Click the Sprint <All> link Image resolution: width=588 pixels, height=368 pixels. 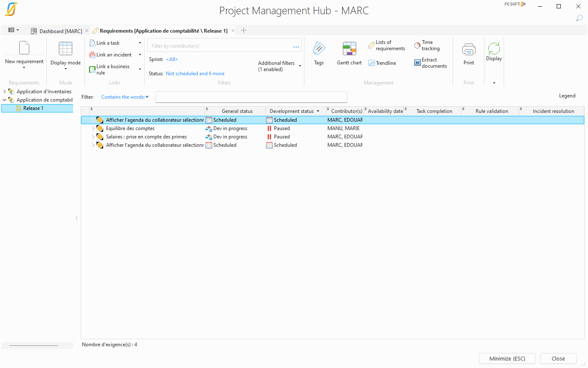pos(172,59)
